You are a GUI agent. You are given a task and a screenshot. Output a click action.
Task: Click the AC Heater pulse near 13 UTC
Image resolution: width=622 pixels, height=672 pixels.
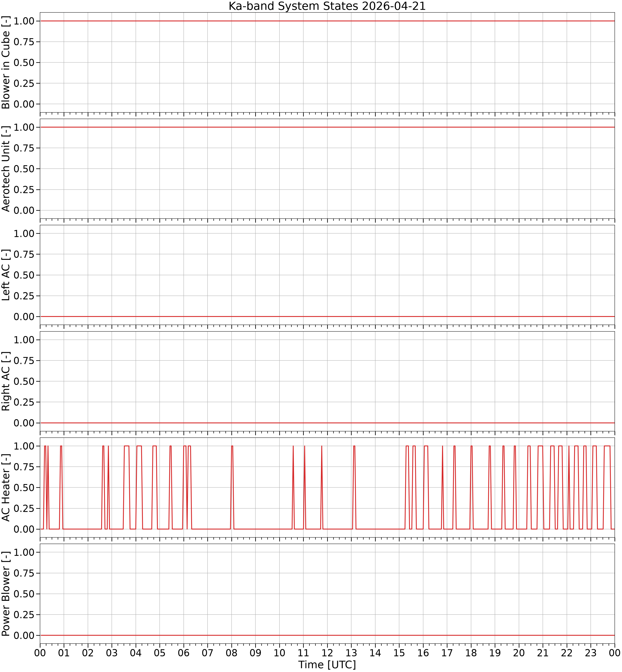tap(354, 487)
